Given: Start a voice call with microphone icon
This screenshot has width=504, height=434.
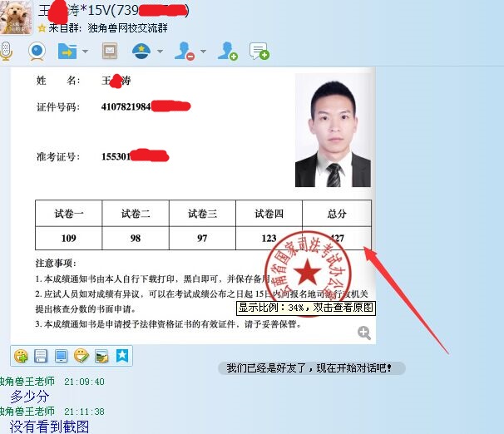Looking at the screenshot, I should (x=6, y=52).
